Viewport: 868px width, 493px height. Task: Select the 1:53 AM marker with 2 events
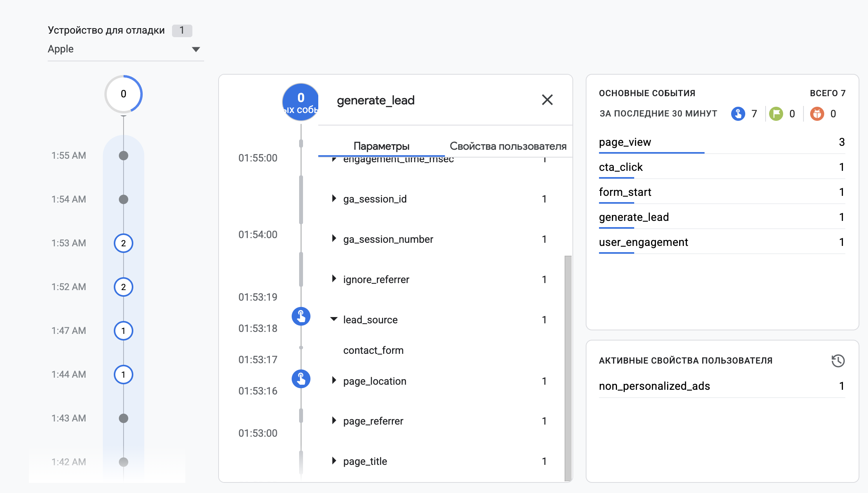click(124, 243)
